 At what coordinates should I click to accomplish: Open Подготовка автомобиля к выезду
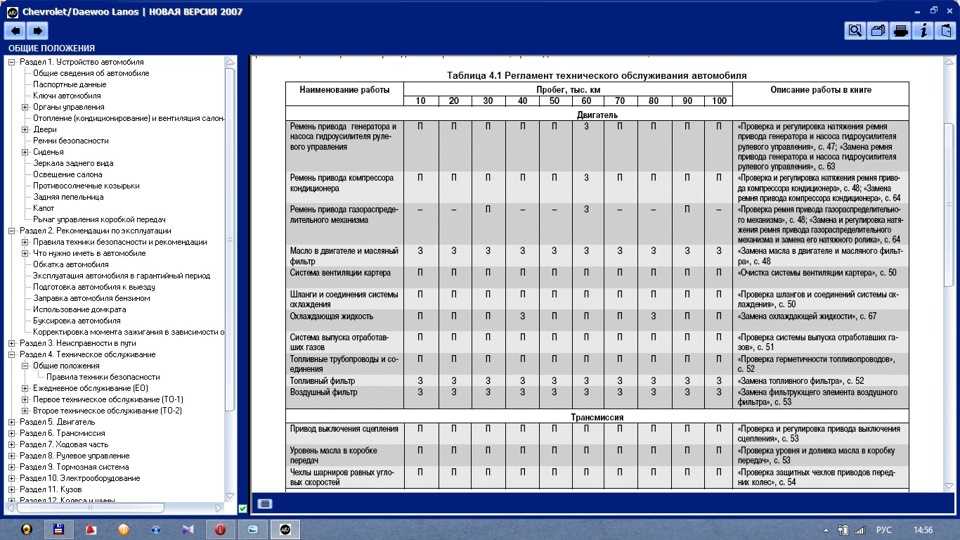click(94, 287)
